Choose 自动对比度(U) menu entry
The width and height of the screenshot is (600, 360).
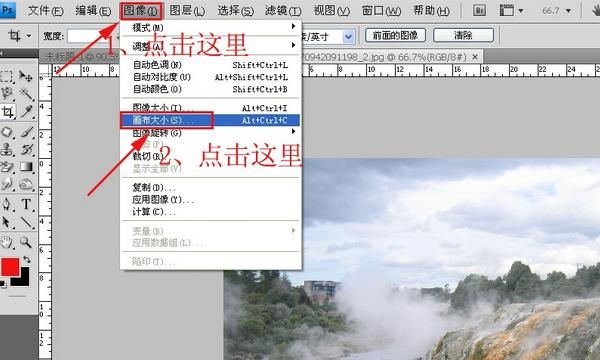pos(210,77)
